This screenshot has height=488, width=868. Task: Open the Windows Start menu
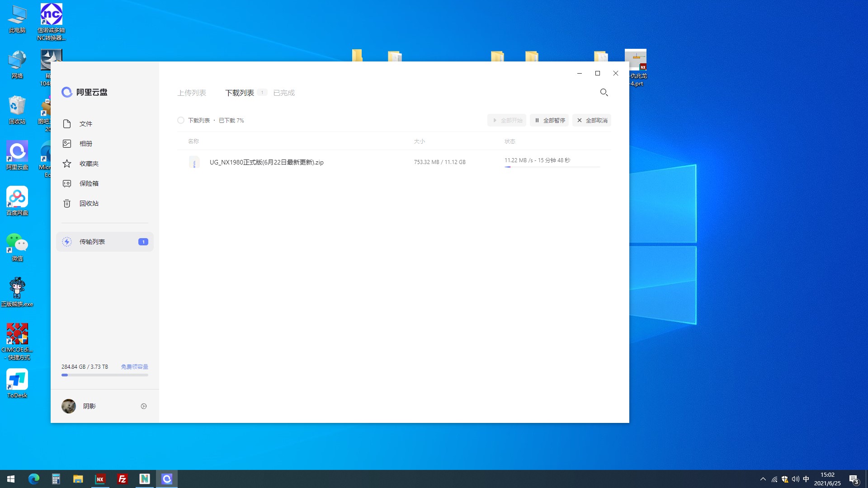(11, 479)
